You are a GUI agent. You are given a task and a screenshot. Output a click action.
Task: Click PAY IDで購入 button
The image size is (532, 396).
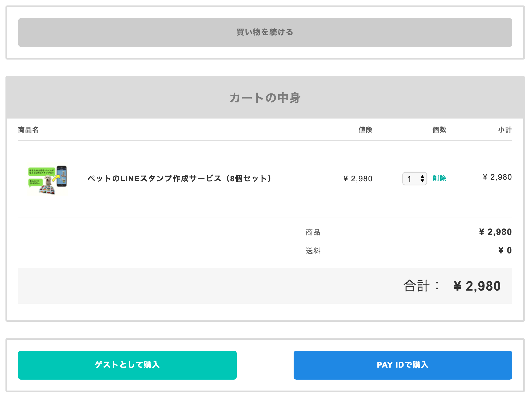click(x=403, y=365)
